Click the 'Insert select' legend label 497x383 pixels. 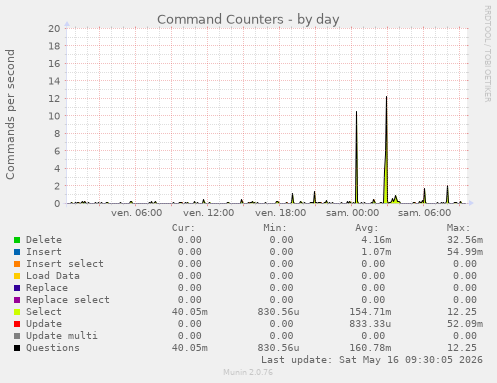65,264
